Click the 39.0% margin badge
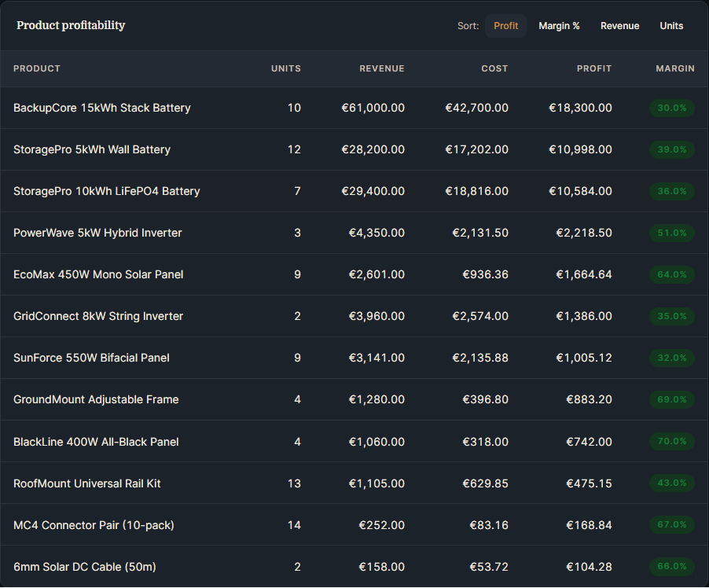The height and width of the screenshot is (588, 709). [672, 149]
